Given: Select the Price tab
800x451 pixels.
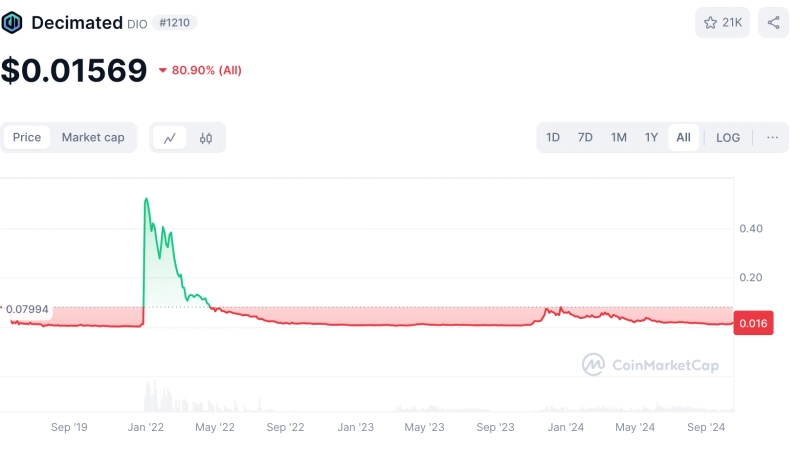Looking at the screenshot, I should coord(27,137).
